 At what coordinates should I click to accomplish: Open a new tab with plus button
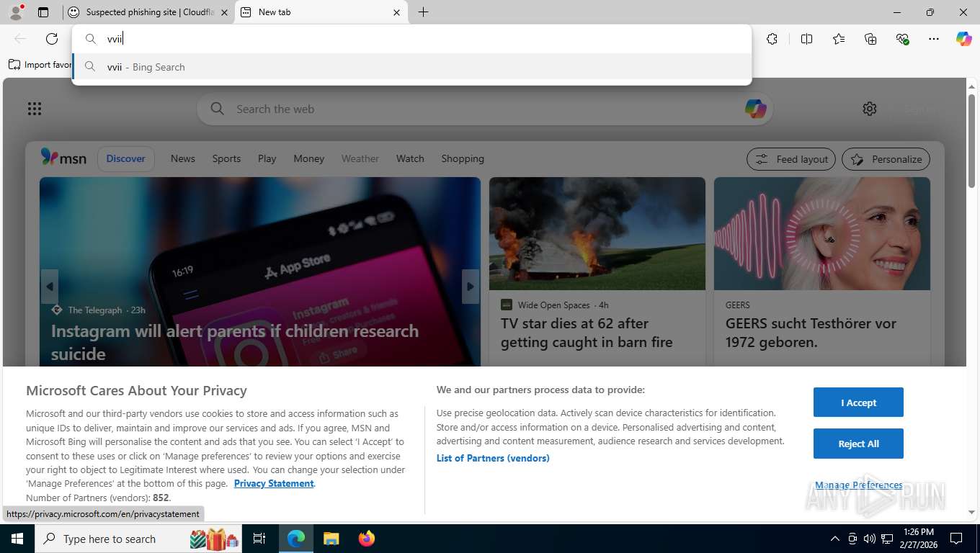click(x=423, y=12)
